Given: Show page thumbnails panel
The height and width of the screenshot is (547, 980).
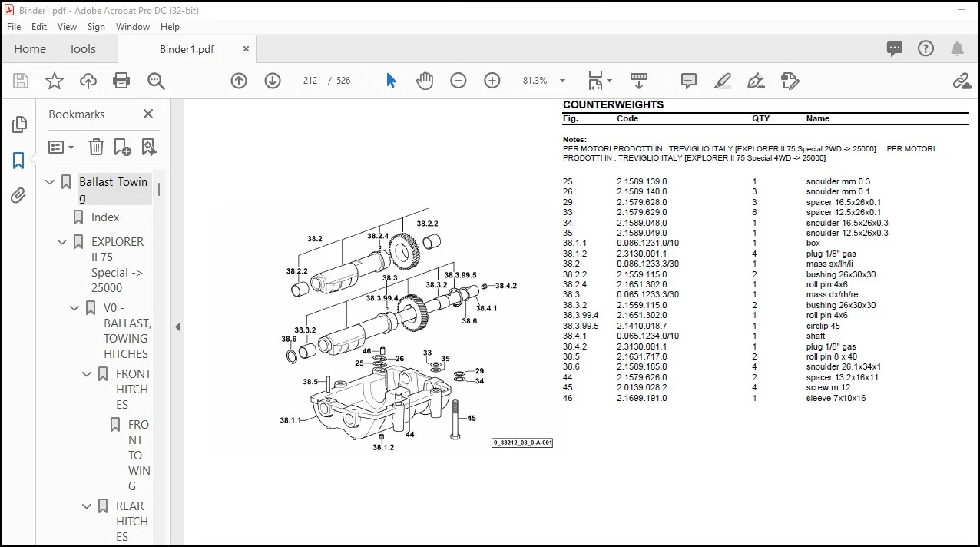Looking at the screenshot, I should tap(18, 124).
